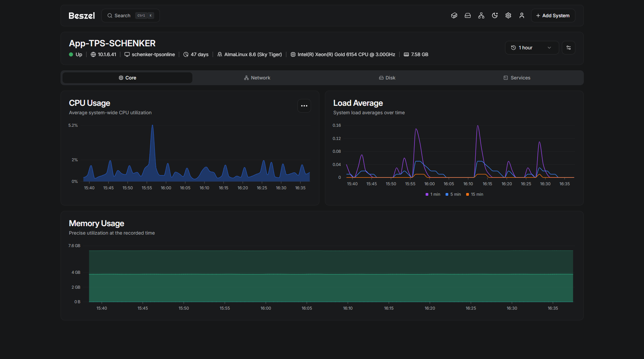Click the App-TPS-SCHENKER system title

(x=112, y=43)
